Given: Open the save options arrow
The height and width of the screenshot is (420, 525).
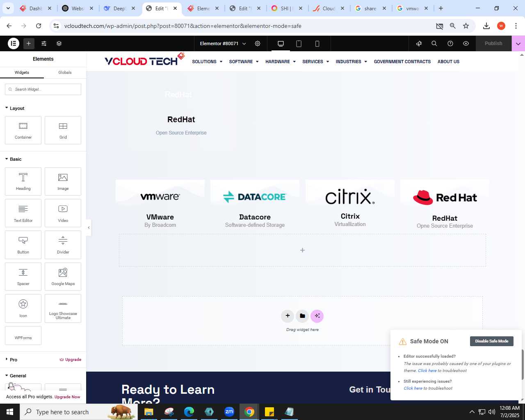Looking at the screenshot, I should [518, 43].
